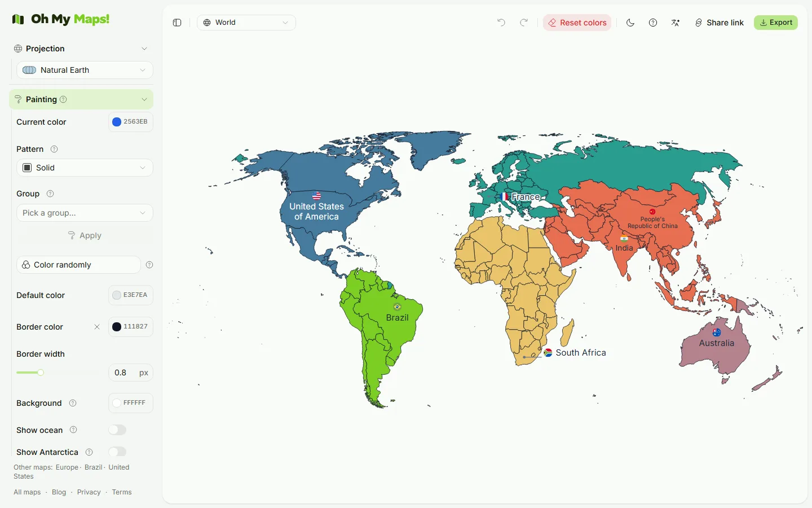The image size is (812, 508).
Task: Collapse the Painting section
Action: [81, 99]
